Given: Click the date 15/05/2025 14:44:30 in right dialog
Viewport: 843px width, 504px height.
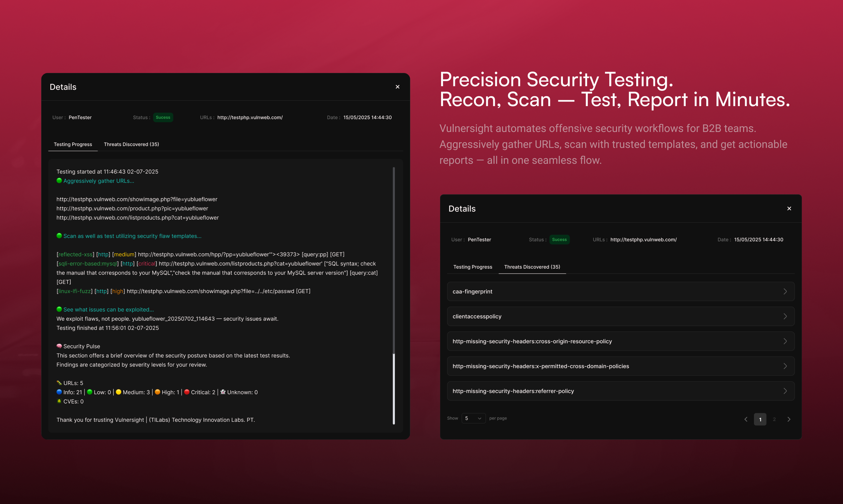Looking at the screenshot, I should [758, 240].
